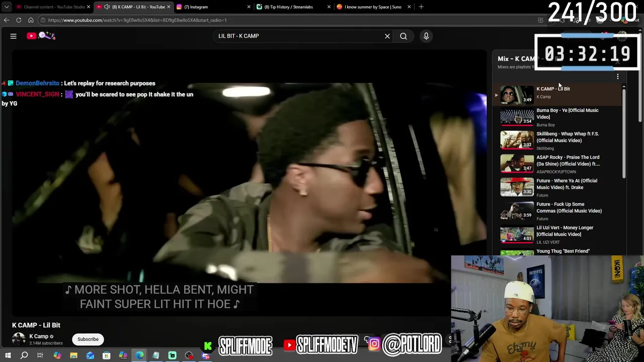Open File Explorer from the taskbar
This screenshot has height=362, width=644.
[73, 356]
